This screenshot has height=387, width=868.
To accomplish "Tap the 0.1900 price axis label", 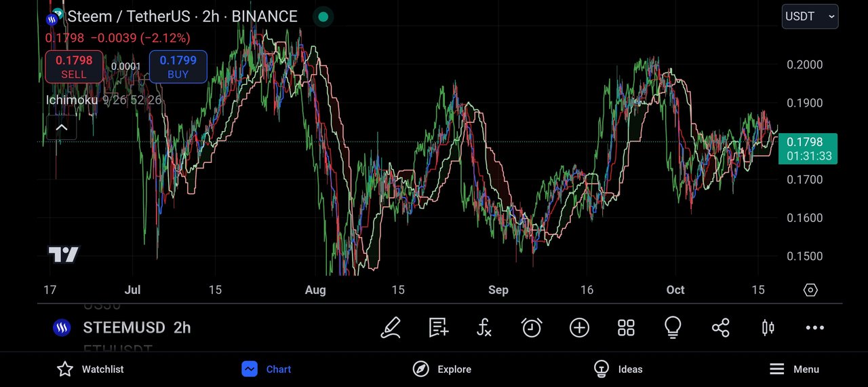I will (x=804, y=103).
